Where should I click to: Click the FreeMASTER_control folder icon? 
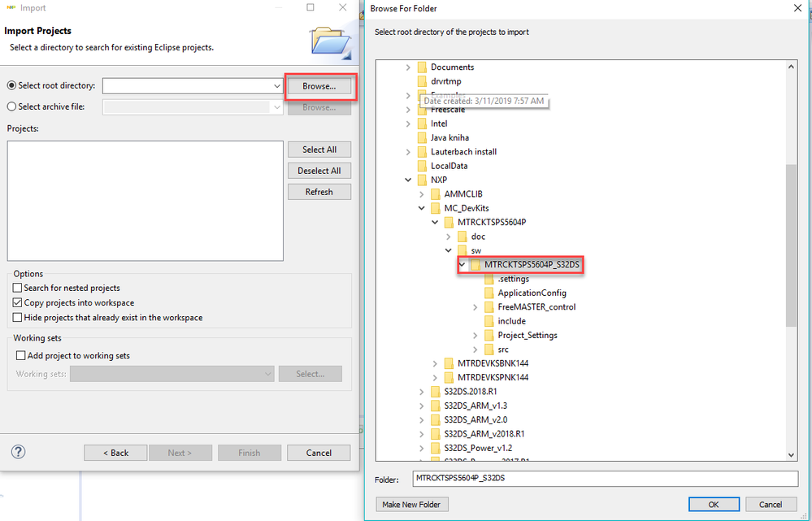click(x=489, y=307)
